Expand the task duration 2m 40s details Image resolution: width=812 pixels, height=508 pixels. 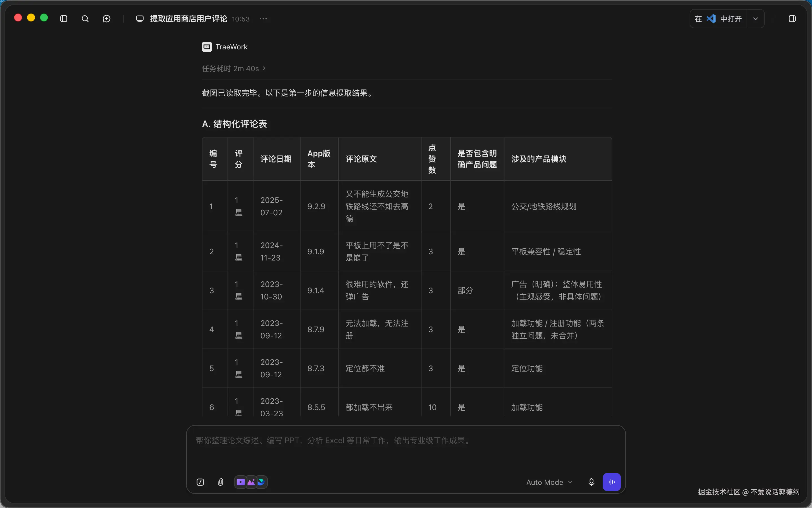[233, 69]
